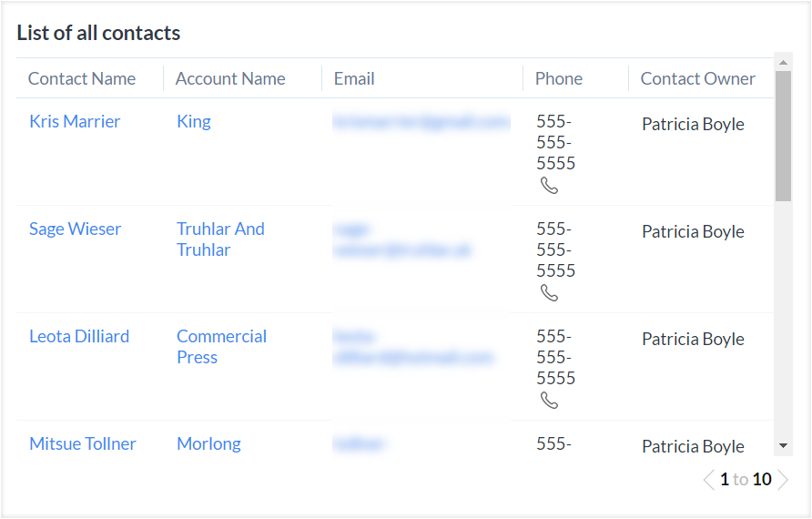Sort by Account Name column header
The width and height of the screenshot is (812, 519).
[230, 78]
